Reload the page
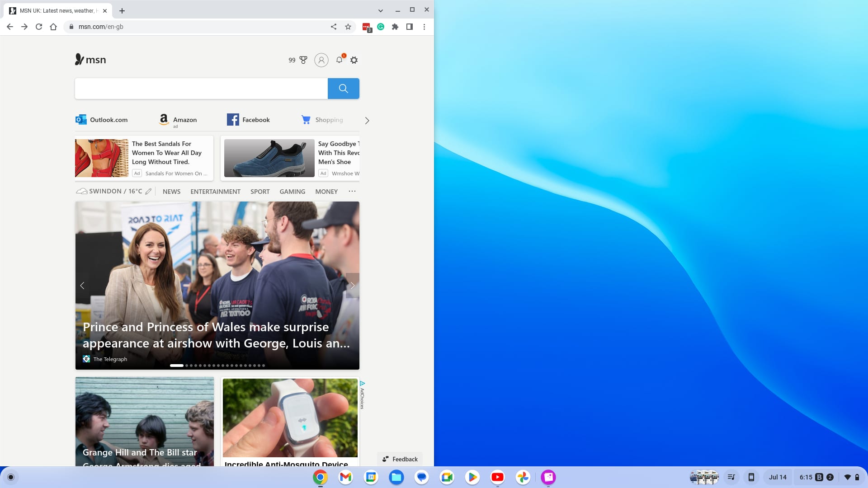 click(x=39, y=27)
